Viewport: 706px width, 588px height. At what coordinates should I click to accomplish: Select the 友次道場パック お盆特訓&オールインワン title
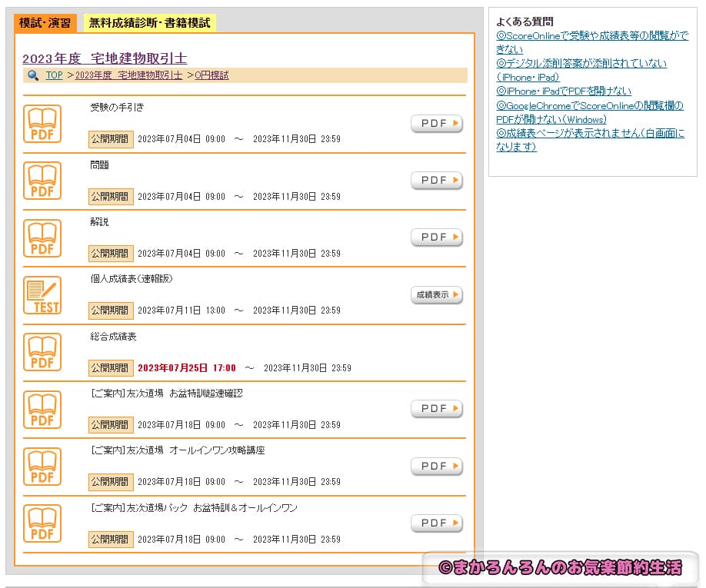194,508
